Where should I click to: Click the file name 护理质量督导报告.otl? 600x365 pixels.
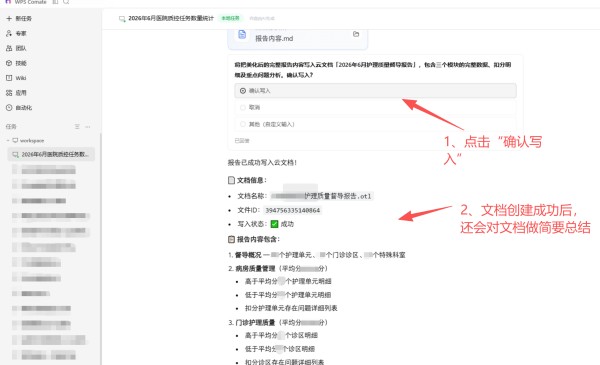pyautogui.click(x=338, y=196)
